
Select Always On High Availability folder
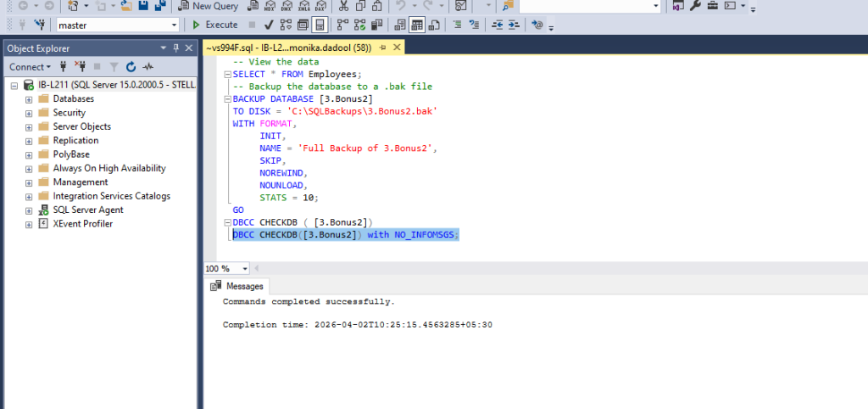tap(109, 168)
